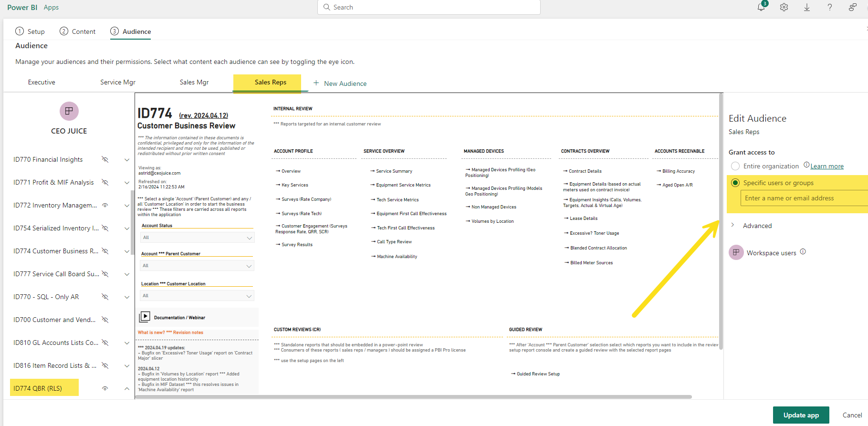Open the notifications bell icon
Screen dimensions: 868x426
[x=761, y=7]
